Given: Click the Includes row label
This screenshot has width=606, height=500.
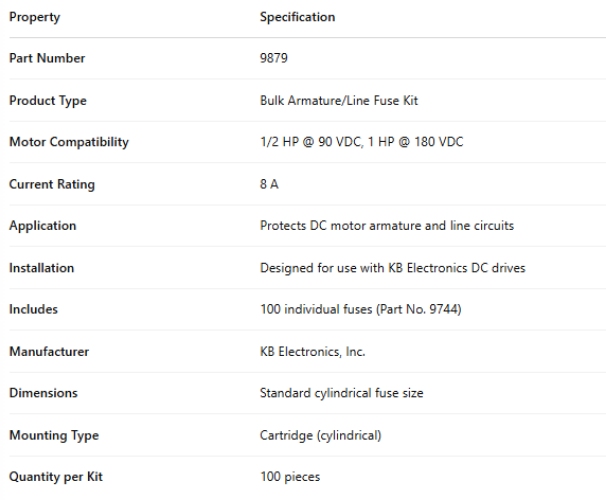Looking at the screenshot, I should pyautogui.click(x=34, y=310).
